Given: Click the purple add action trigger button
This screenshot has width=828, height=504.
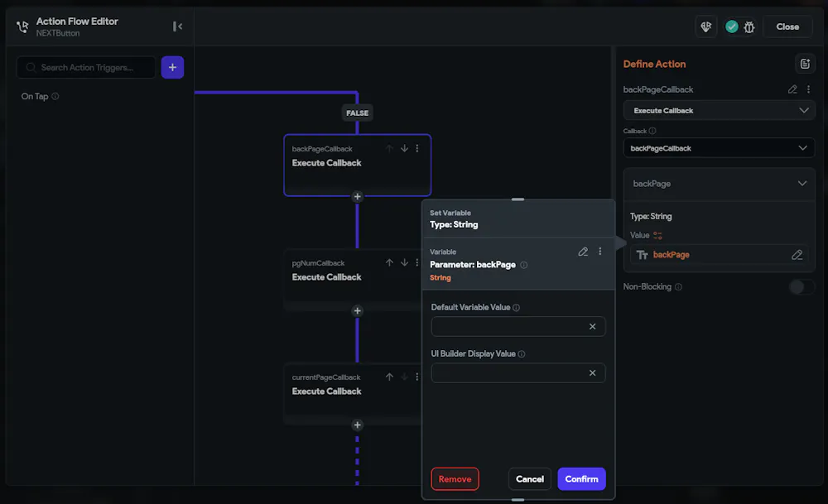Looking at the screenshot, I should (172, 67).
